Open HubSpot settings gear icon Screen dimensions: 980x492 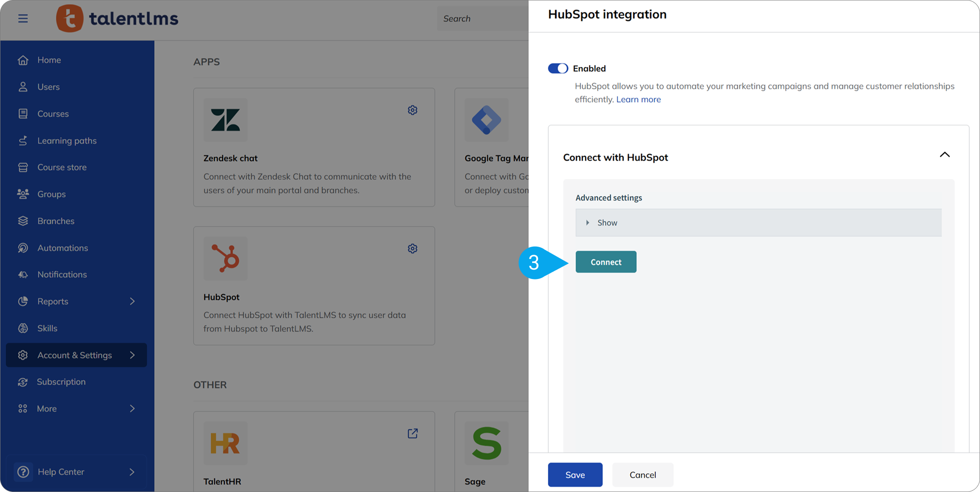[413, 249]
